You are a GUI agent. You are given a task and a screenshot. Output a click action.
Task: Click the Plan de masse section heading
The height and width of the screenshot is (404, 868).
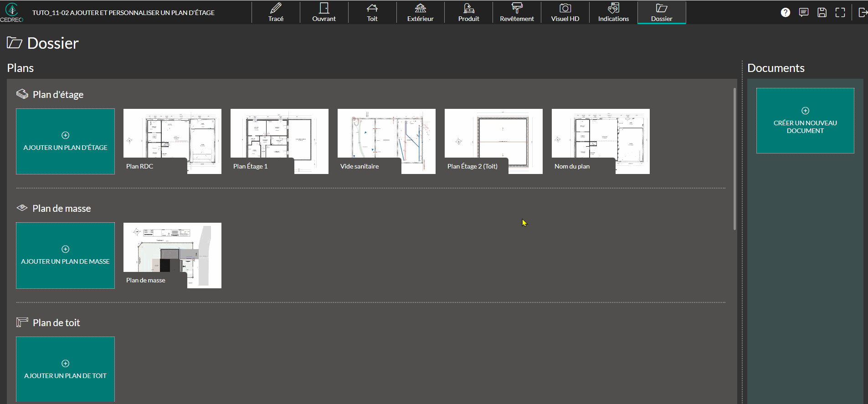[62, 208]
